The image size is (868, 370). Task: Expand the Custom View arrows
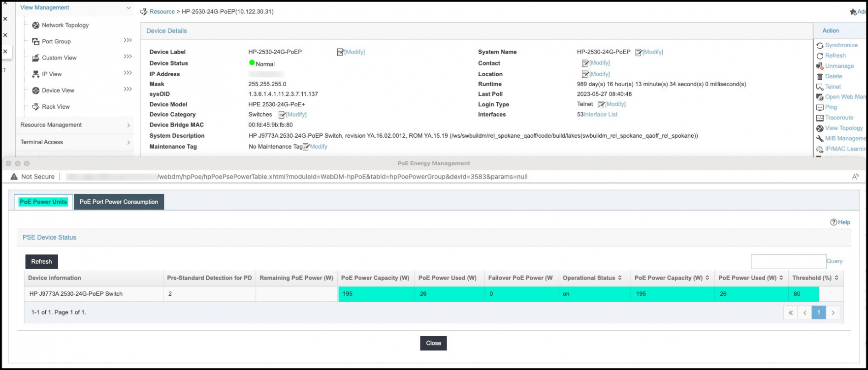tap(128, 57)
